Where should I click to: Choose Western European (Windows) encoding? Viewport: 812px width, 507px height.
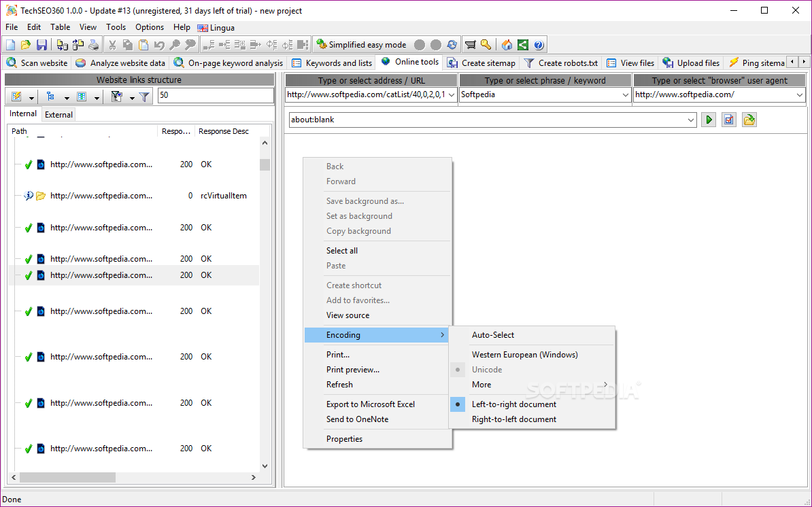pos(524,355)
